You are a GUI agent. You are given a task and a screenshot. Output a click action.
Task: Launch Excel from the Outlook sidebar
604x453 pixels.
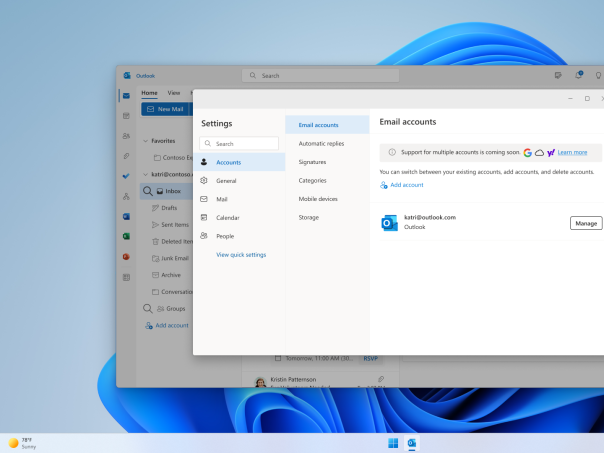point(126,236)
